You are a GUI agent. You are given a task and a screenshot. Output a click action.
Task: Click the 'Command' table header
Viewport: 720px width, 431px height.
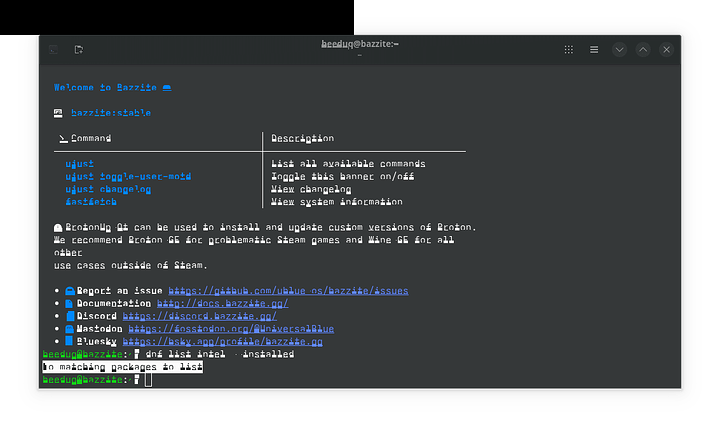pyautogui.click(x=91, y=138)
